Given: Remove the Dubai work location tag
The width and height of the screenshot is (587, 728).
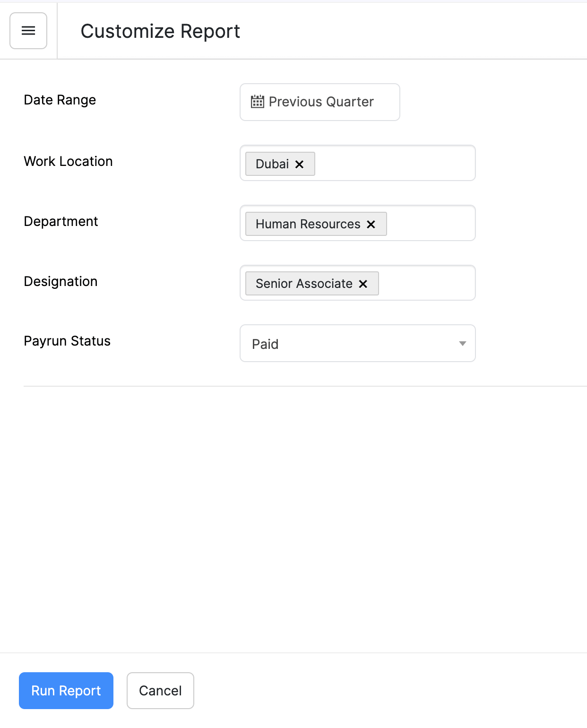Looking at the screenshot, I should (x=299, y=164).
